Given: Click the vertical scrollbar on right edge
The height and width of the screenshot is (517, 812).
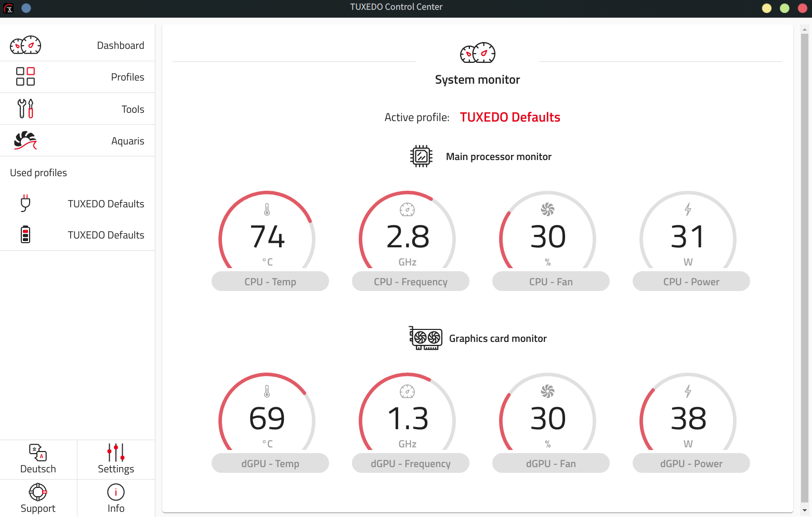Looking at the screenshot, I should click(805, 260).
